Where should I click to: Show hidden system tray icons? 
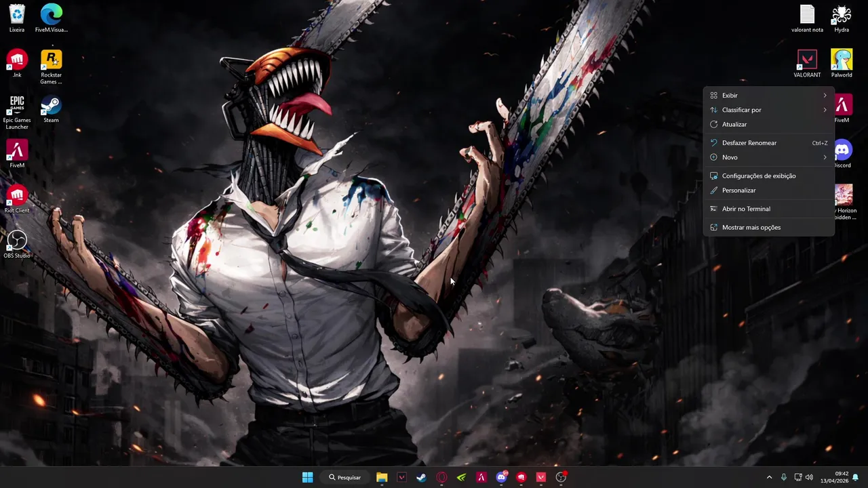tap(769, 477)
